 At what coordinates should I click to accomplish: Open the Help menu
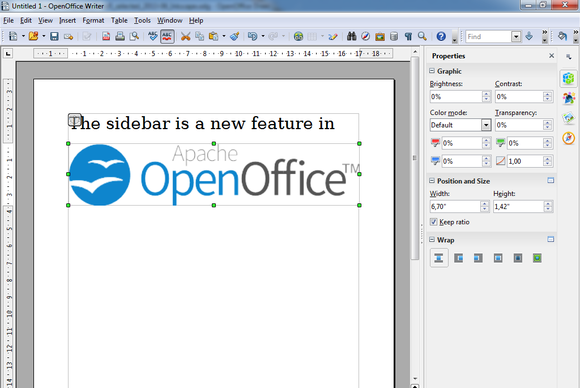pos(196,20)
